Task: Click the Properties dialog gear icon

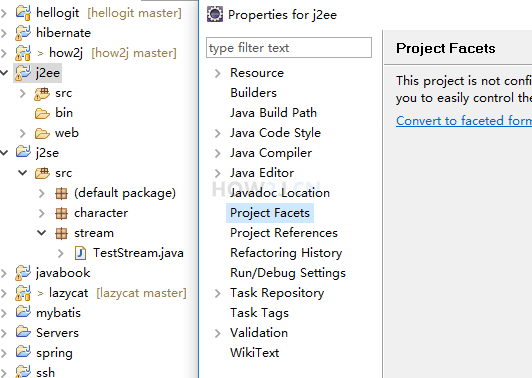Action: coord(215,15)
